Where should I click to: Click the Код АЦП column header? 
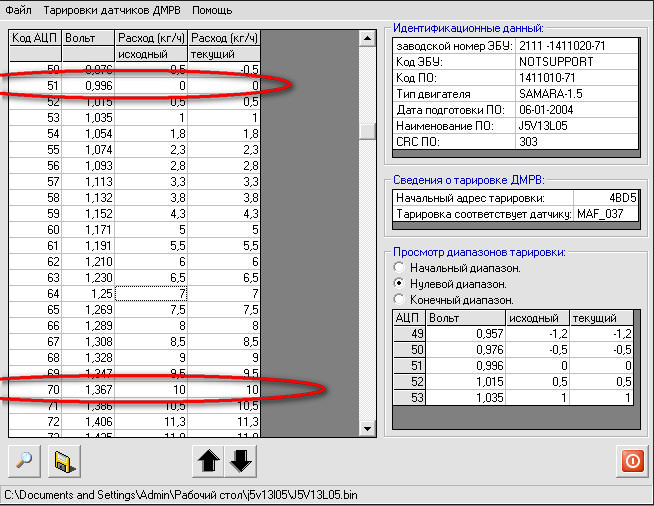pyautogui.click(x=35, y=38)
